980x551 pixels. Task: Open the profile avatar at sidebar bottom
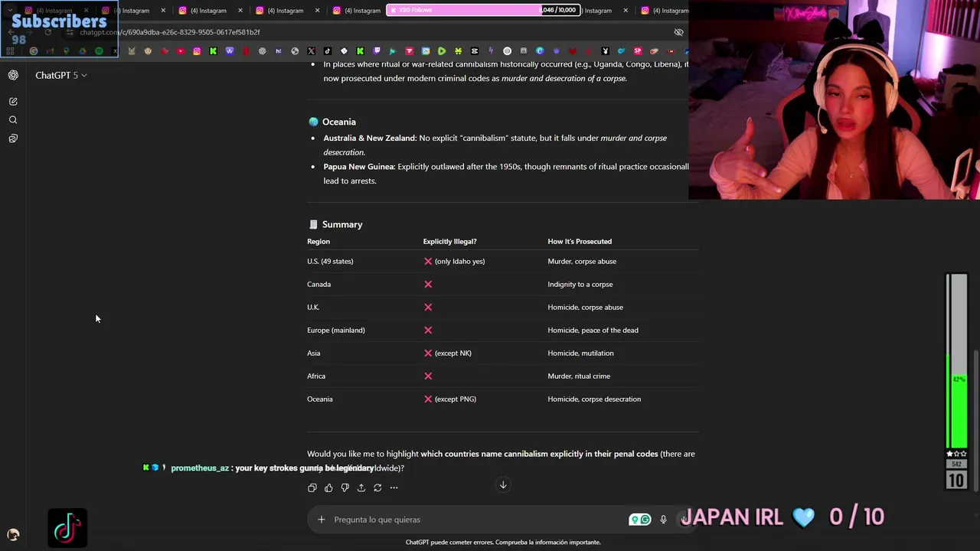pyautogui.click(x=13, y=534)
